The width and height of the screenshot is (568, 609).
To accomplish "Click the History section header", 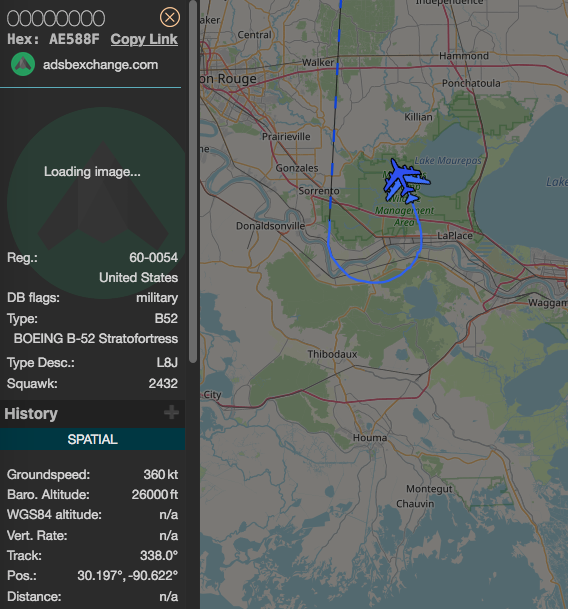I will tap(92, 414).
